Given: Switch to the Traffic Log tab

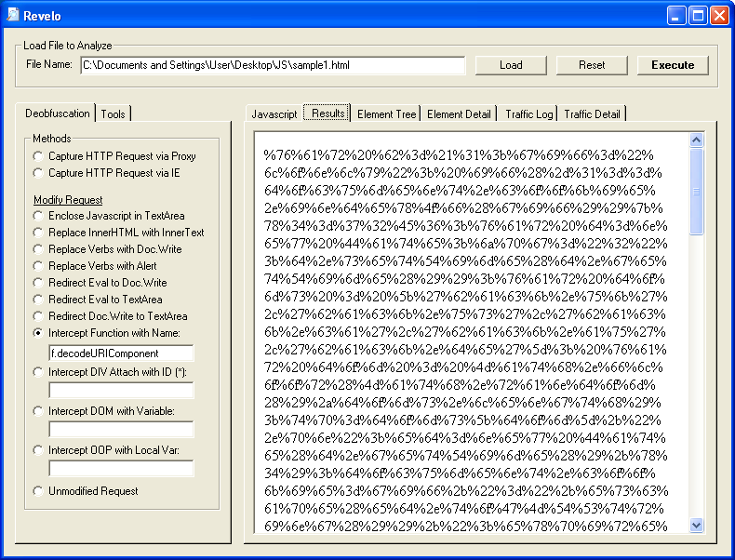Looking at the screenshot, I should coord(528,113).
